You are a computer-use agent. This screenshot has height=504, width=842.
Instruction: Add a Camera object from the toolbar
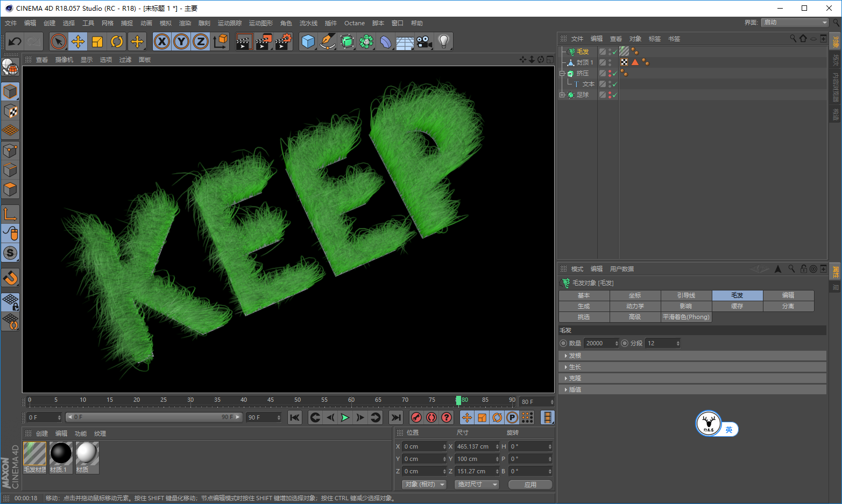pos(424,41)
